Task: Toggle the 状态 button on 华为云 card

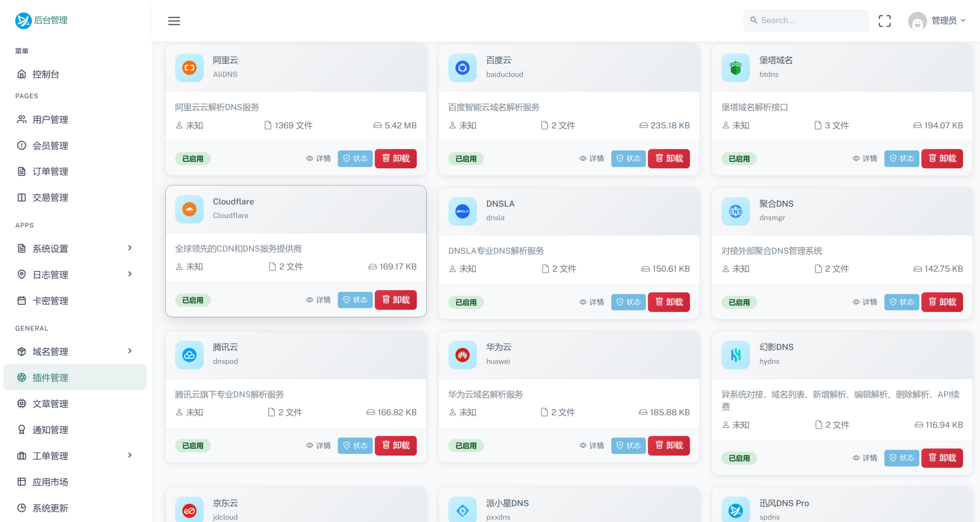Action: click(628, 445)
